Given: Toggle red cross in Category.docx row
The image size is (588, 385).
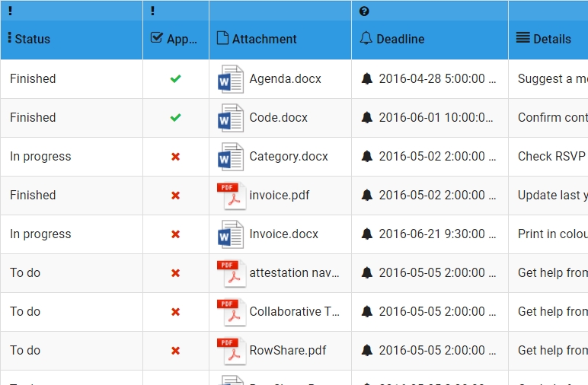Looking at the screenshot, I should (175, 157).
